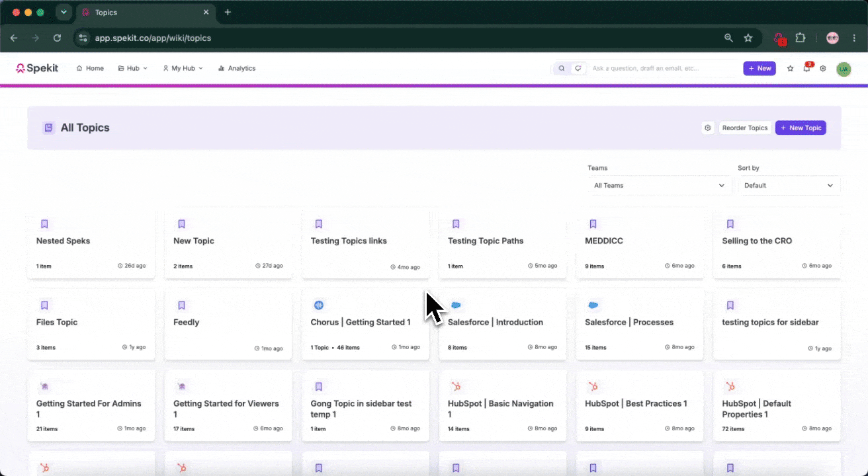Open Chorus | Getting Started 1 topic
The image size is (868, 476).
click(x=365, y=325)
